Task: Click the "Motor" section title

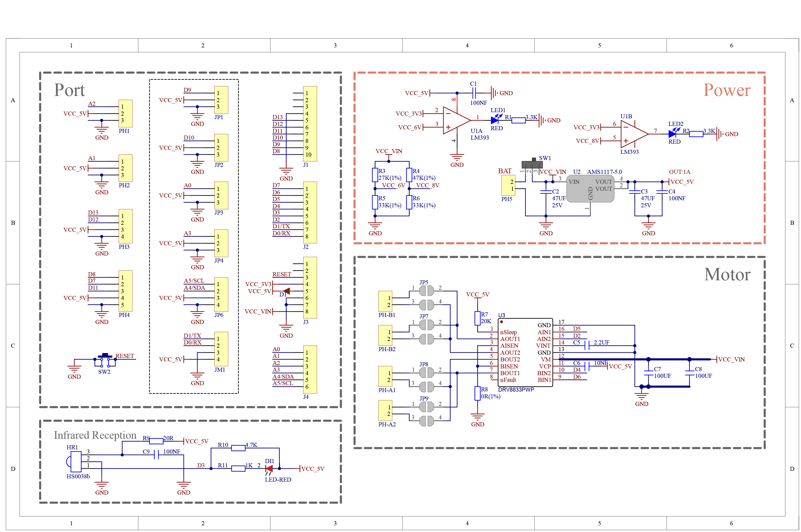Action: 727,274
